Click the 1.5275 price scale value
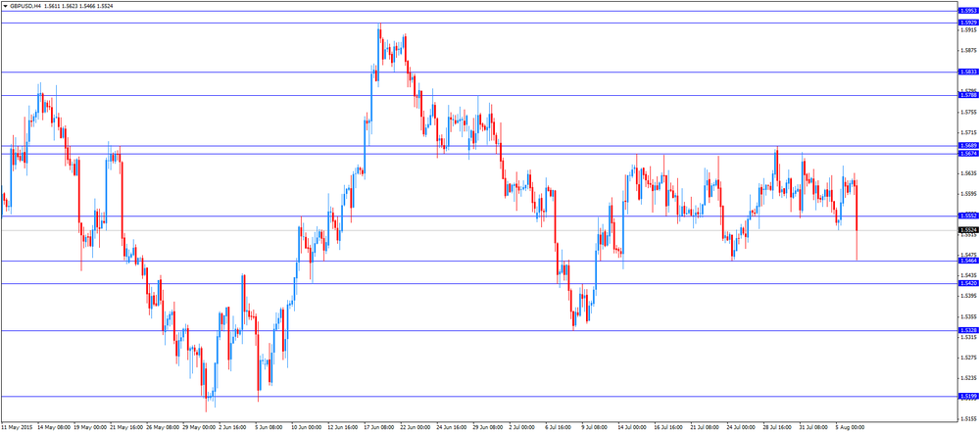Screen dimensions: 980x432 968,358
